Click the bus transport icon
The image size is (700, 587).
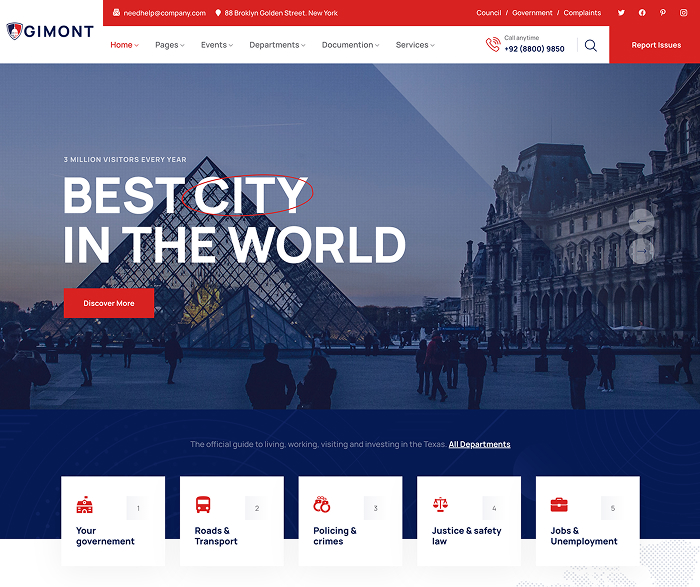pos(203,504)
